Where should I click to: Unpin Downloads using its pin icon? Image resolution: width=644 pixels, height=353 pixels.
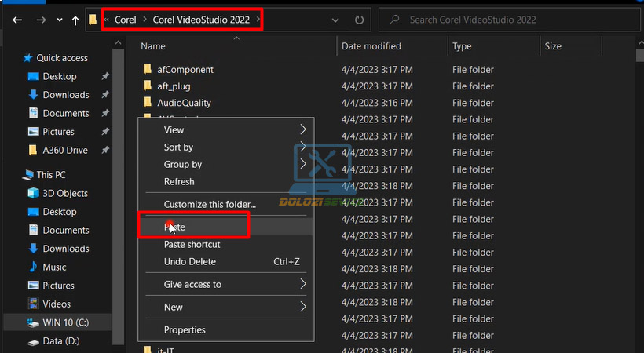[x=105, y=94]
